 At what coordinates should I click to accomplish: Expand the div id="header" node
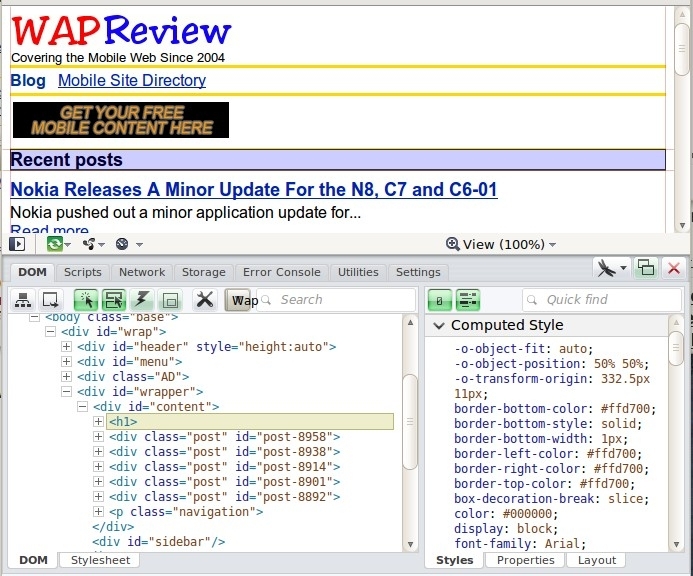(67, 347)
